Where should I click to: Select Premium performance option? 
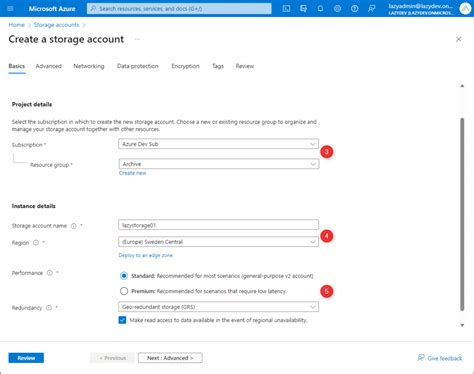click(124, 291)
